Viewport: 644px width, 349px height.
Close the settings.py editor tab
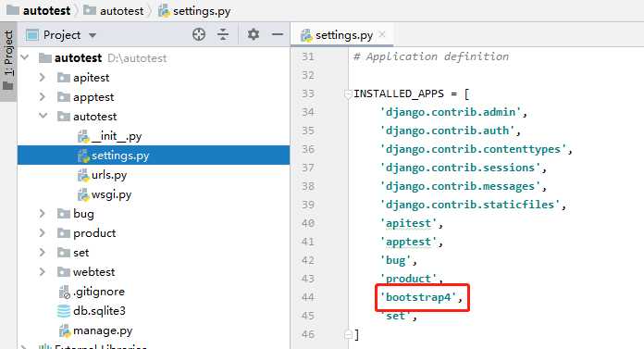click(382, 34)
